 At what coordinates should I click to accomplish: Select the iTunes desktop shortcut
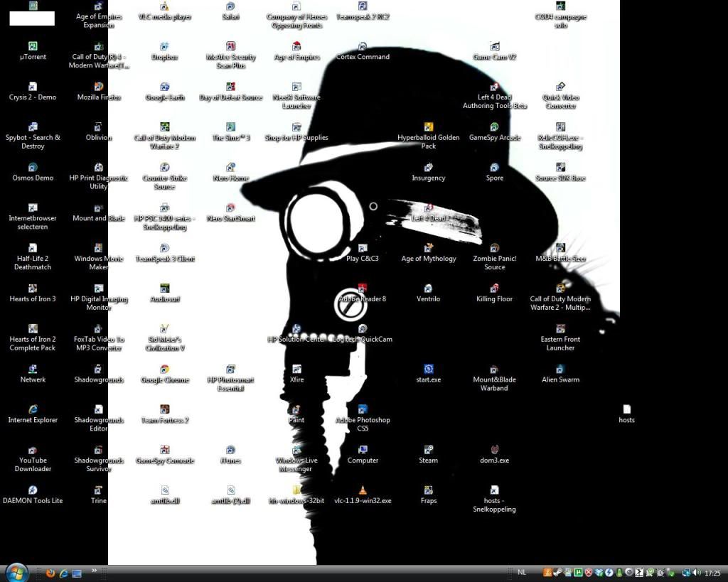tap(231, 455)
